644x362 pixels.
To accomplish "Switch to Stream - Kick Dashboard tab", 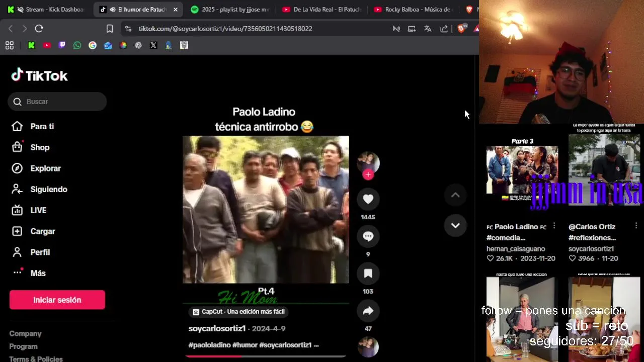I will (x=46, y=10).
